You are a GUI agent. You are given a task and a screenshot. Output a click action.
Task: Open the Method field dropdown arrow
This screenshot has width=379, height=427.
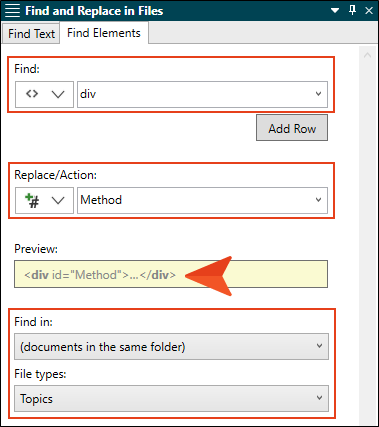318,200
